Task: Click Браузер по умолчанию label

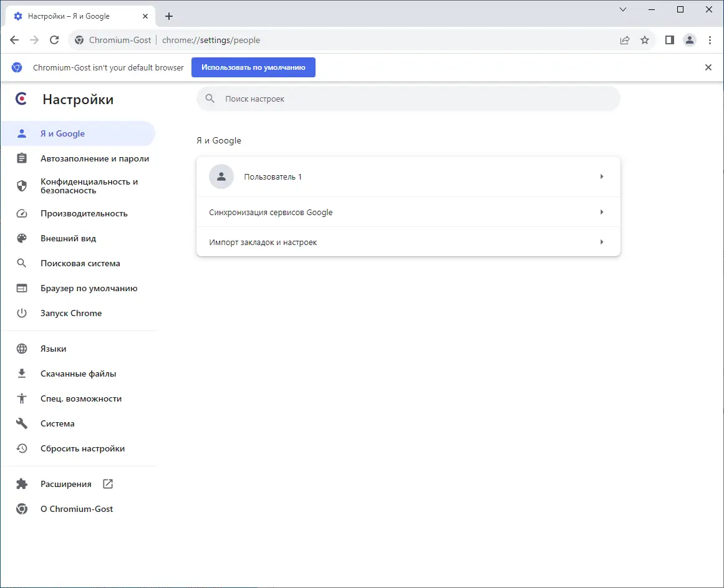Action: pyautogui.click(x=89, y=288)
